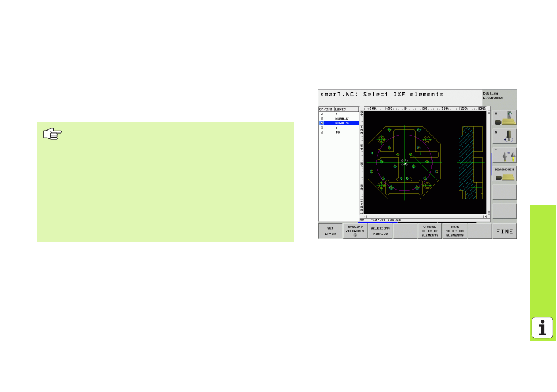Click the Layer column header
This screenshot has width=557, height=392.
coord(346,109)
